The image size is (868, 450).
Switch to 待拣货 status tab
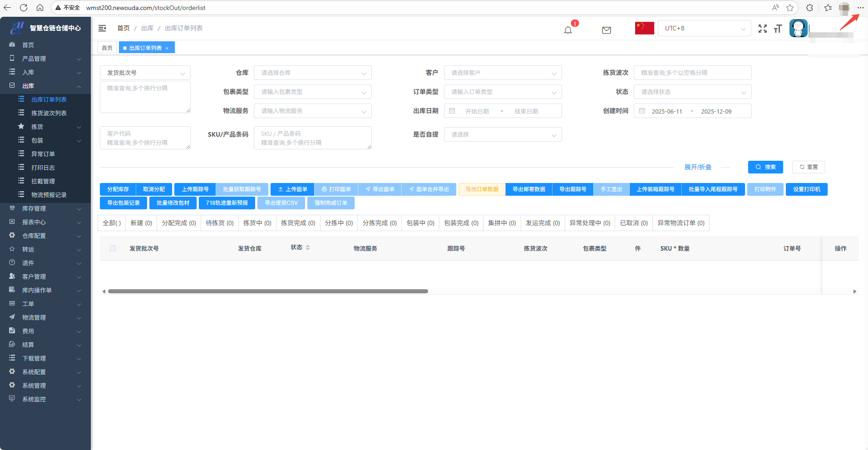219,223
